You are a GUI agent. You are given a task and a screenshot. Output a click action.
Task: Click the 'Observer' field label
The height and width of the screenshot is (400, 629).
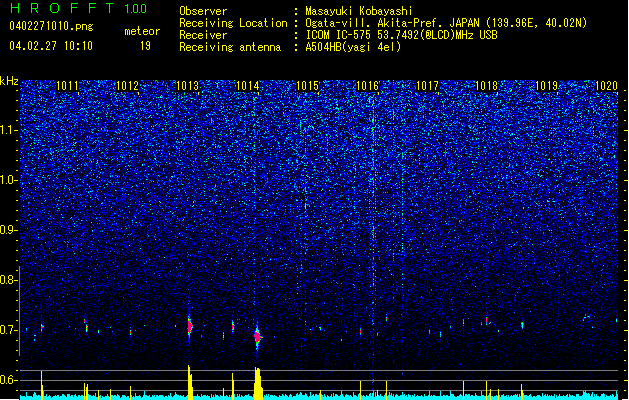[x=203, y=11]
